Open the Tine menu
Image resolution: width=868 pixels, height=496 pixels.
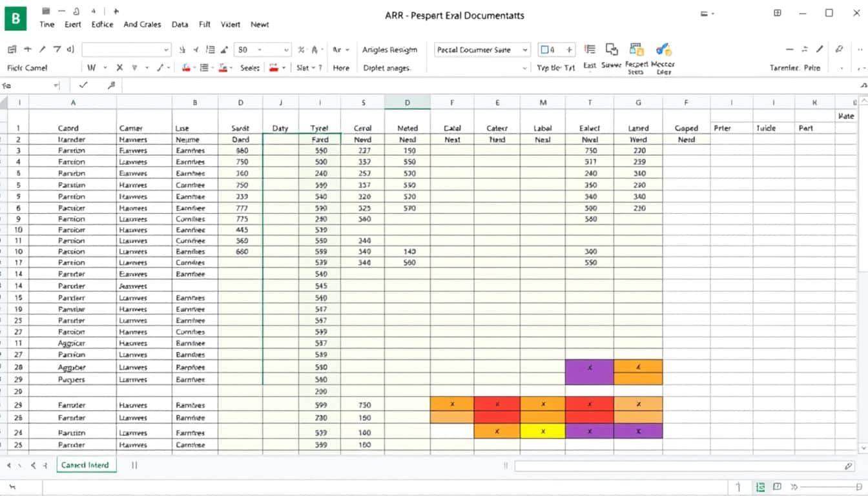point(47,25)
